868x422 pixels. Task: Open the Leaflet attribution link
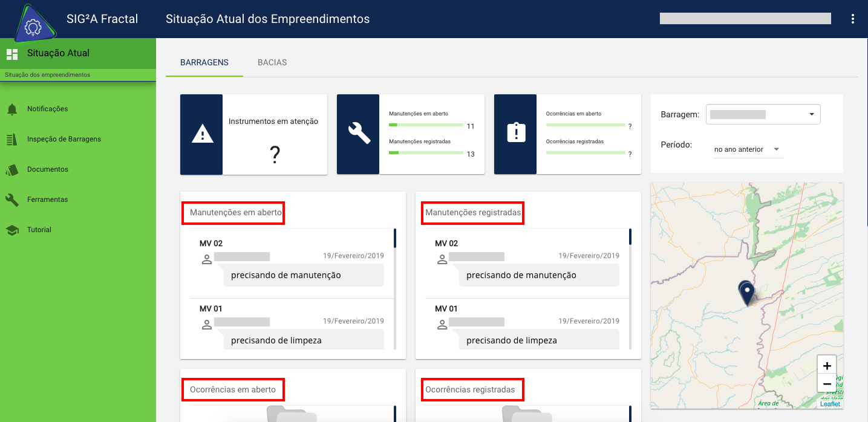[830, 404]
